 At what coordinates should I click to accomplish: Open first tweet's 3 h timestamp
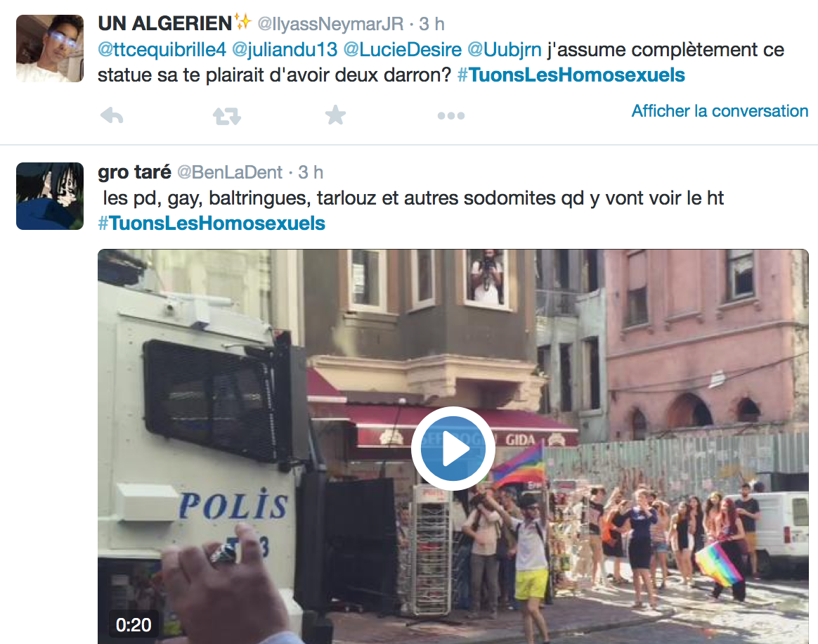pos(432,24)
